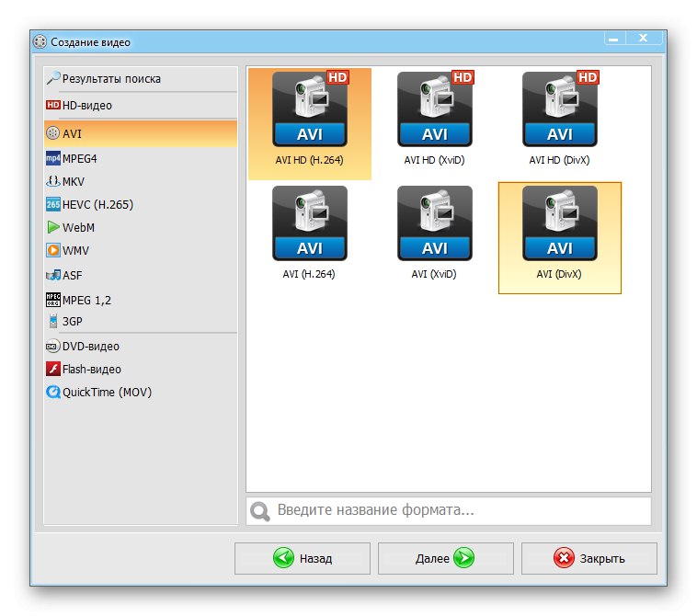The image size is (697, 616).
Task: Choose the AVI (XviD) format icon
Action: (x=435, y=223)
